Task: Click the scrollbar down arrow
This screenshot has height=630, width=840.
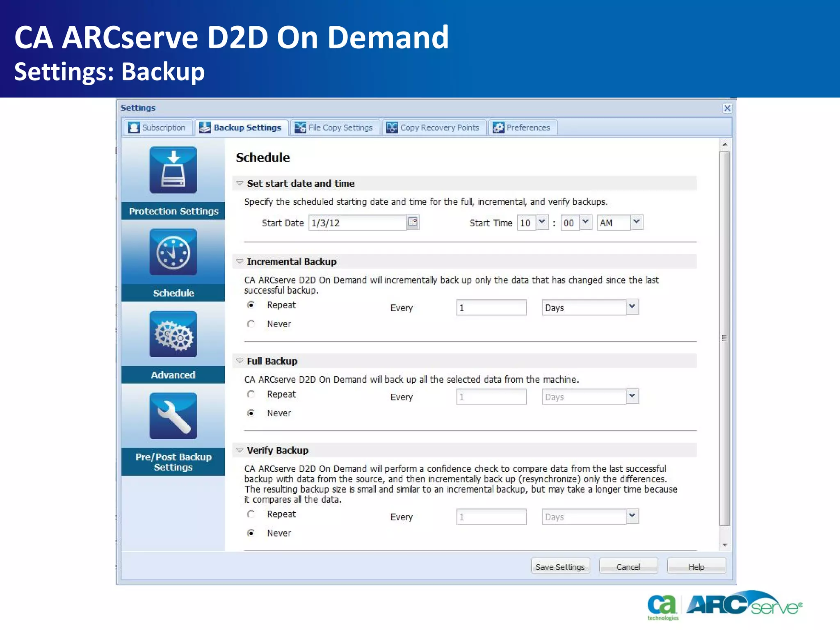Action: tap(725, 545)
